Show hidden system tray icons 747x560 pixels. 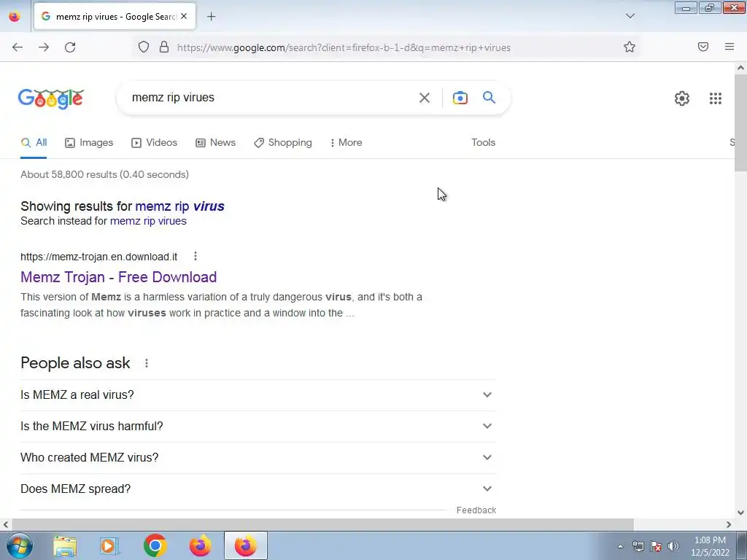[x=620, y=546]
